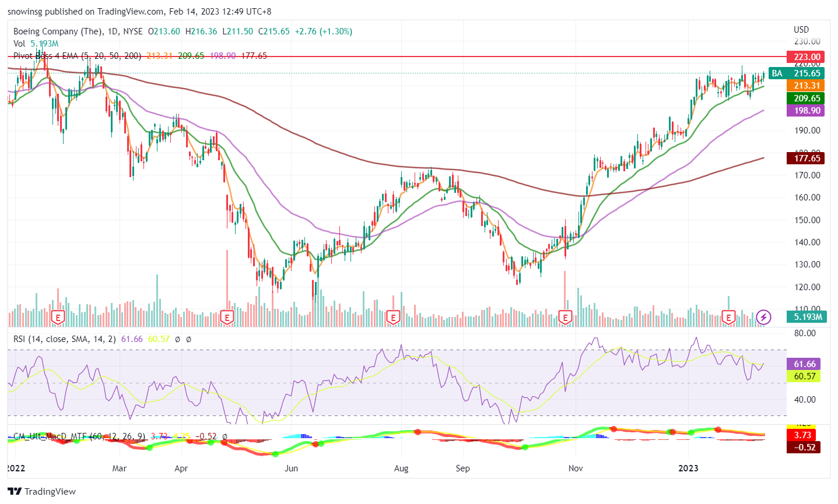Click the 40.00 RSI axis tick

coord(805,400)
